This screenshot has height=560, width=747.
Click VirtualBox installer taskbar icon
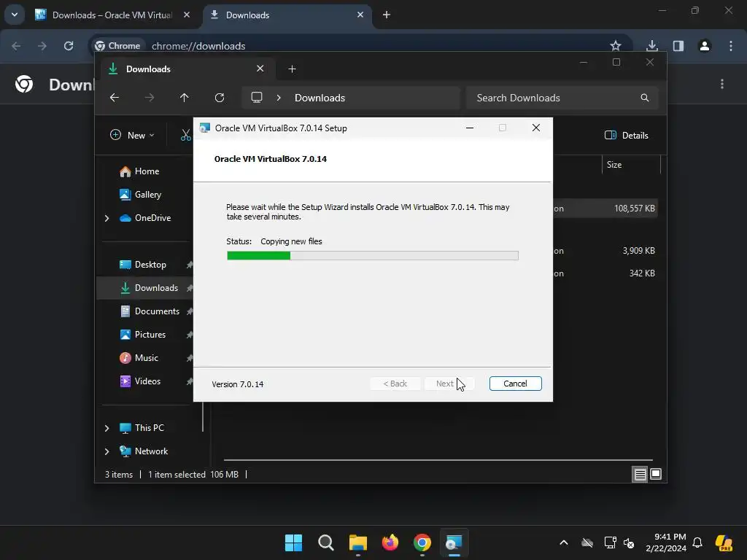(x=454, y=542)
